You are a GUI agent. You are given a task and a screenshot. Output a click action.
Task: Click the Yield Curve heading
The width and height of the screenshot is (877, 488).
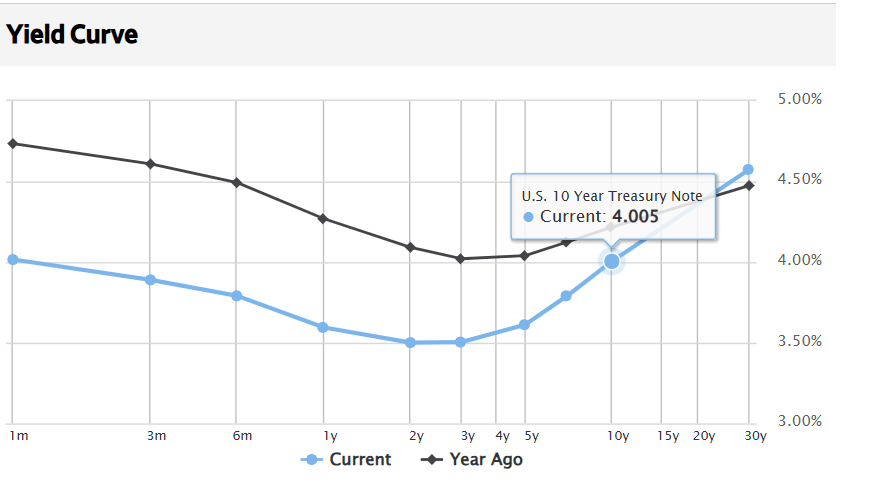pyautogui.click(x=72, y=35)
